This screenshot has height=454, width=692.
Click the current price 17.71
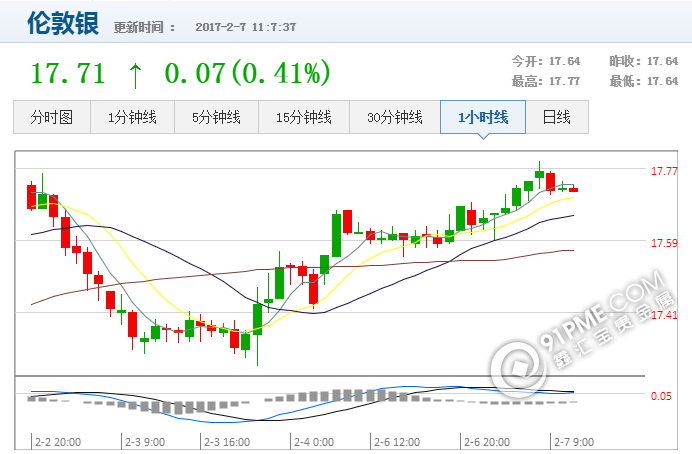pos(68,73)
